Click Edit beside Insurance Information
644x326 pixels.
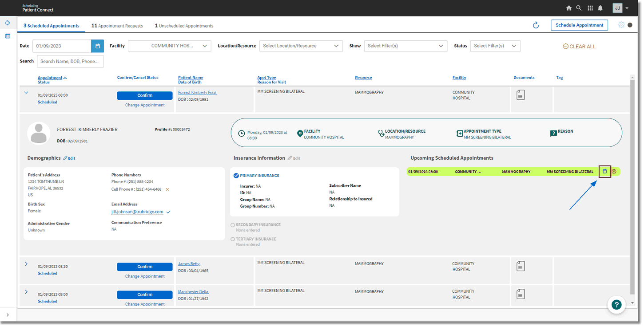[x=294, y=158]
